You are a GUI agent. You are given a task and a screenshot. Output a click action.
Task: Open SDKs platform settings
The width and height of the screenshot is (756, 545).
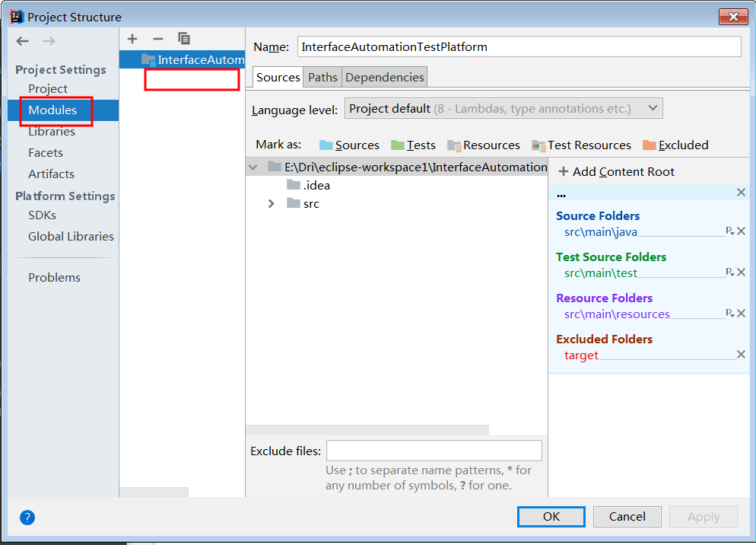(x=42, y=215)
